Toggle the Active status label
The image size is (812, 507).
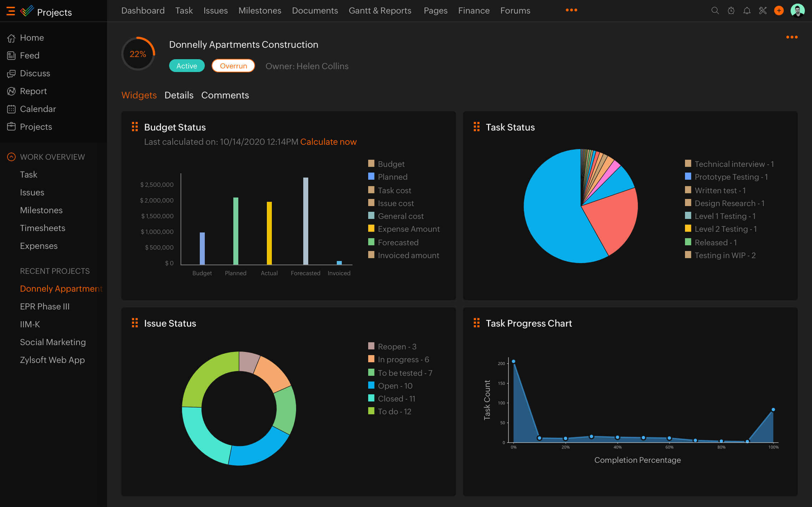[x=186, y=65]
